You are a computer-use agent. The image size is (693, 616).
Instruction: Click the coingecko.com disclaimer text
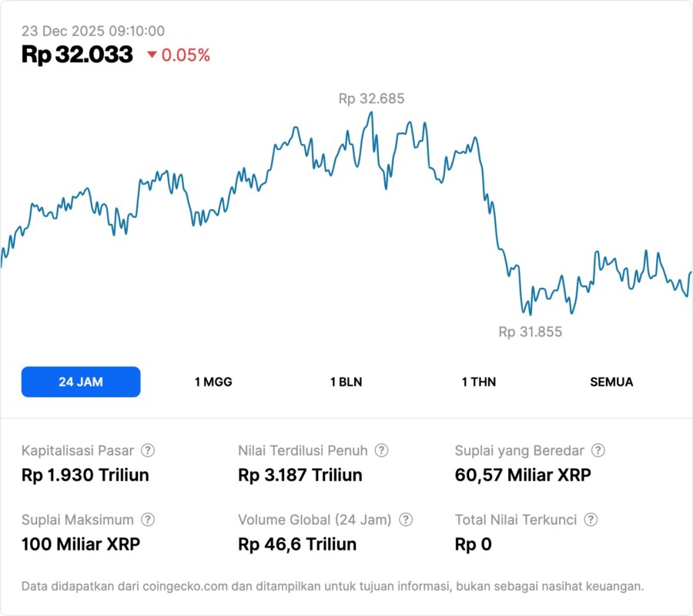332,586
